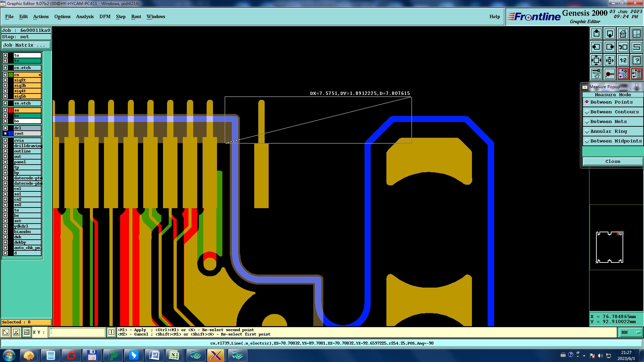The image size is (644, 362).
Task: Click the Home view icon
Action: 623,34
